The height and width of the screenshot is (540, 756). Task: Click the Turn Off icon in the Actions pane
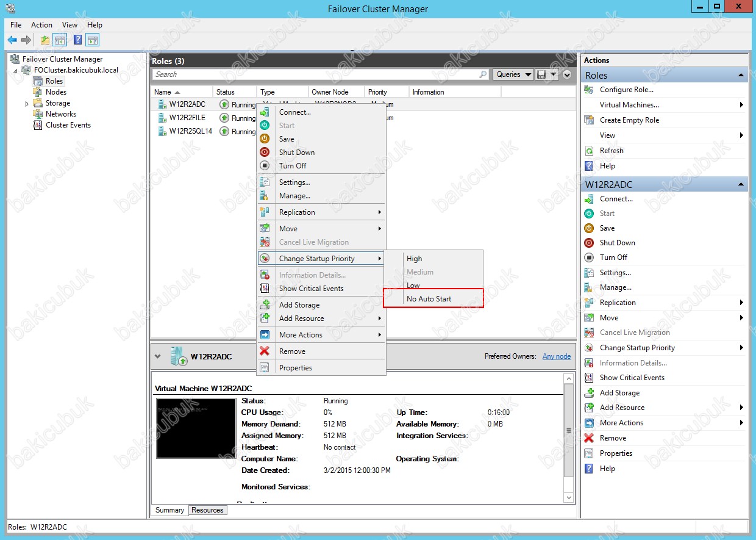click(x=589, y=257)
